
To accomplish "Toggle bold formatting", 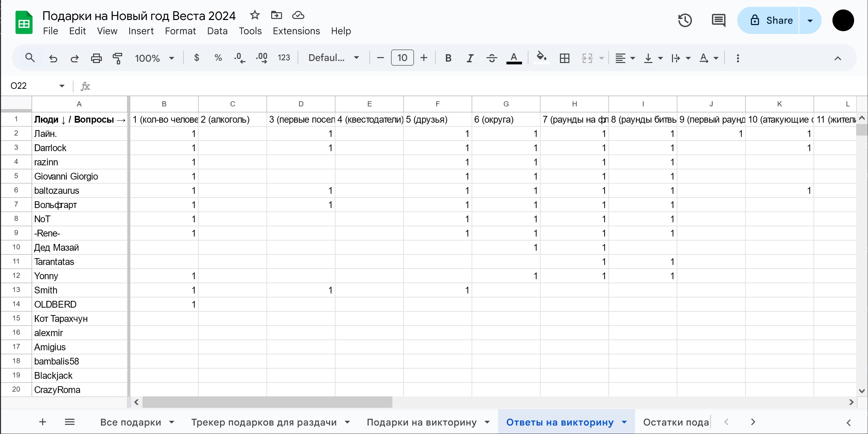I will pos(448,58).
